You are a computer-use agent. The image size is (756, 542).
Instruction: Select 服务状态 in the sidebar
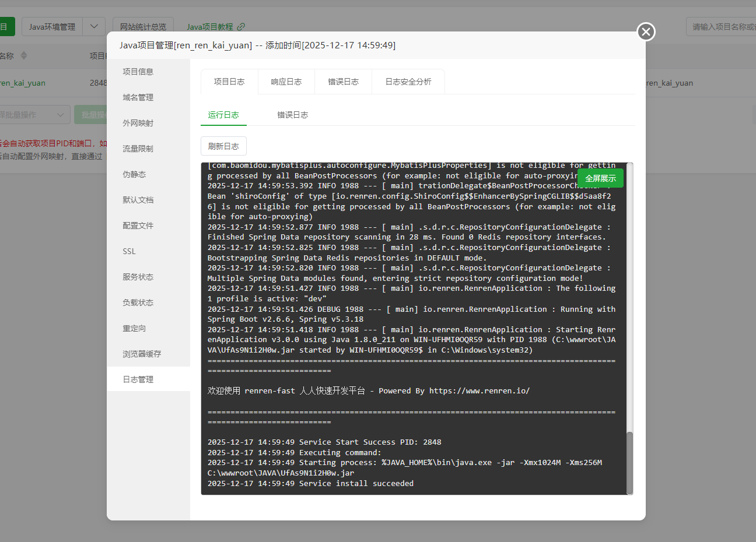pyautogui.click(x=138, y=277)
